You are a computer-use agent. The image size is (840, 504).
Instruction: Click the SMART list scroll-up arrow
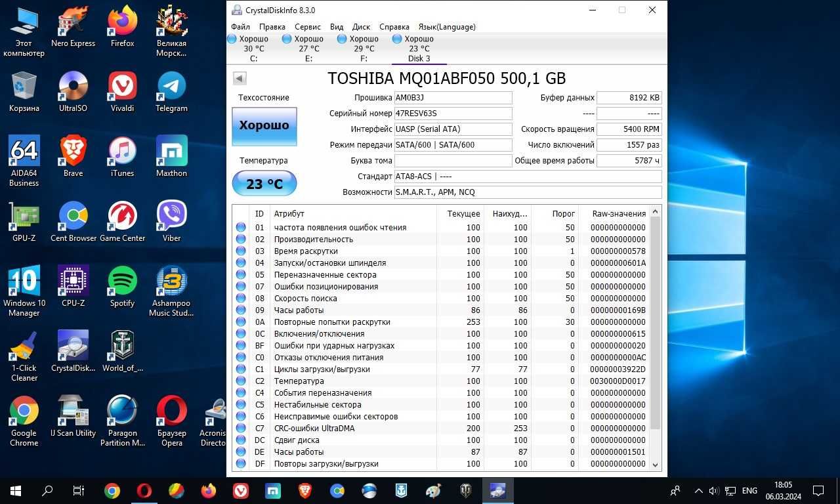tap(655, 213)
